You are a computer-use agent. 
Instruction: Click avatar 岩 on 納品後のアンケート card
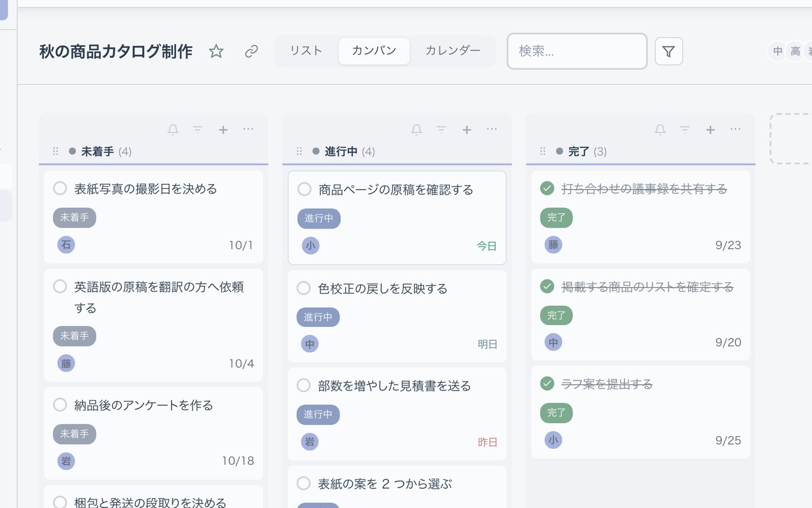pyautogui.click(x=66, y=461)
